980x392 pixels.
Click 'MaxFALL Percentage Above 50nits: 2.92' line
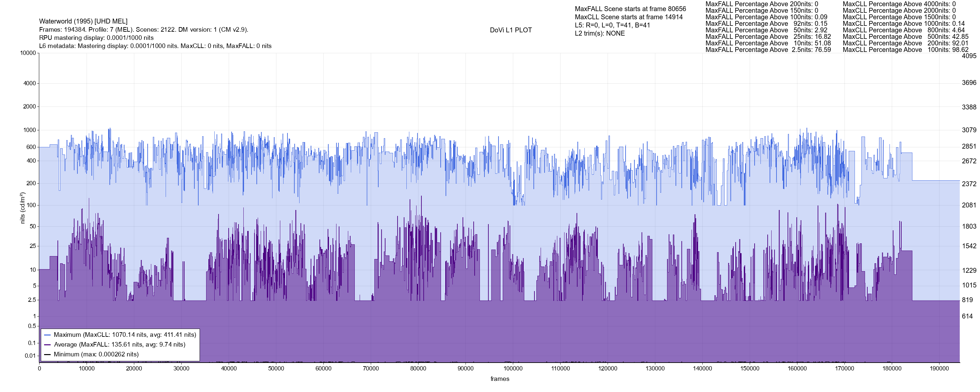tap(766, 30)
